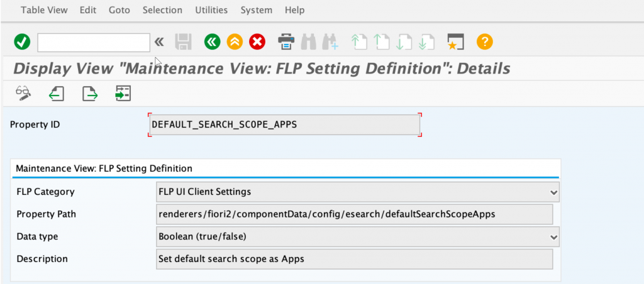Collapse the command field with double-chevron

(x=159, y=42)
